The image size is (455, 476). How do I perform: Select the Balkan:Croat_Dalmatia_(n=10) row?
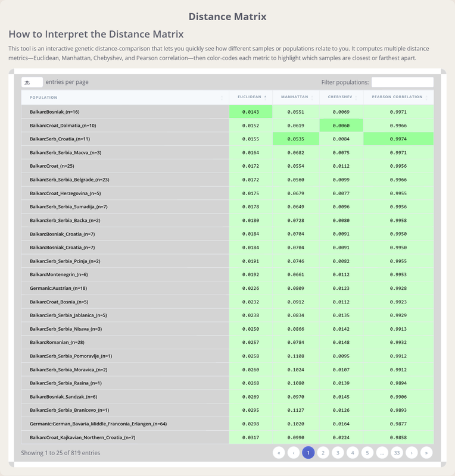(x=227, y=126)
